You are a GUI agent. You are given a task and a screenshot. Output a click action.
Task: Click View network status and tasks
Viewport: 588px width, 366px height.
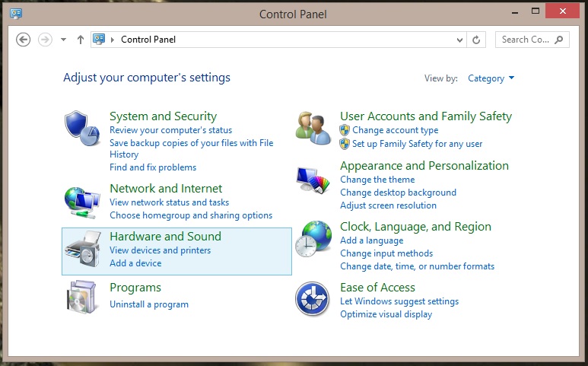[x=169, y=202]
